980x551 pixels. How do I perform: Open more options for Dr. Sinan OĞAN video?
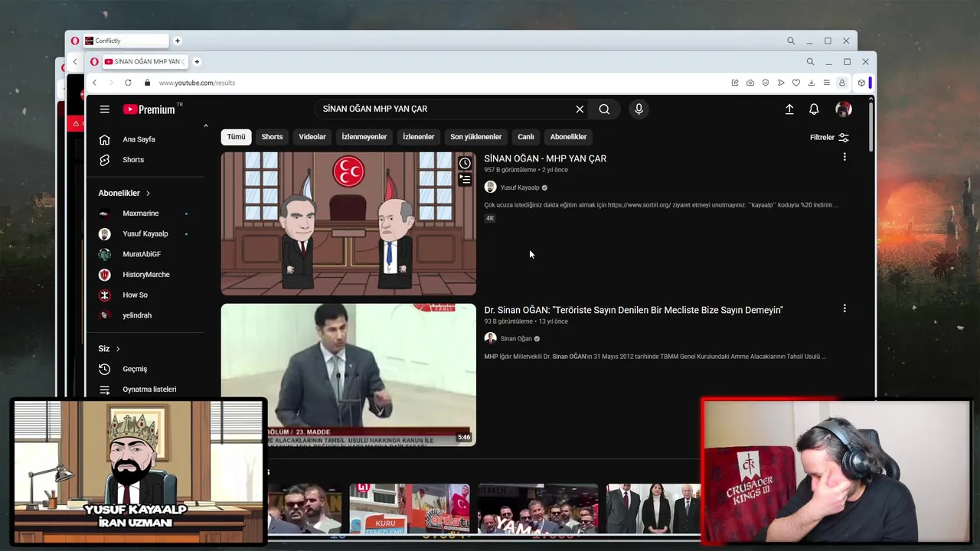844,308
